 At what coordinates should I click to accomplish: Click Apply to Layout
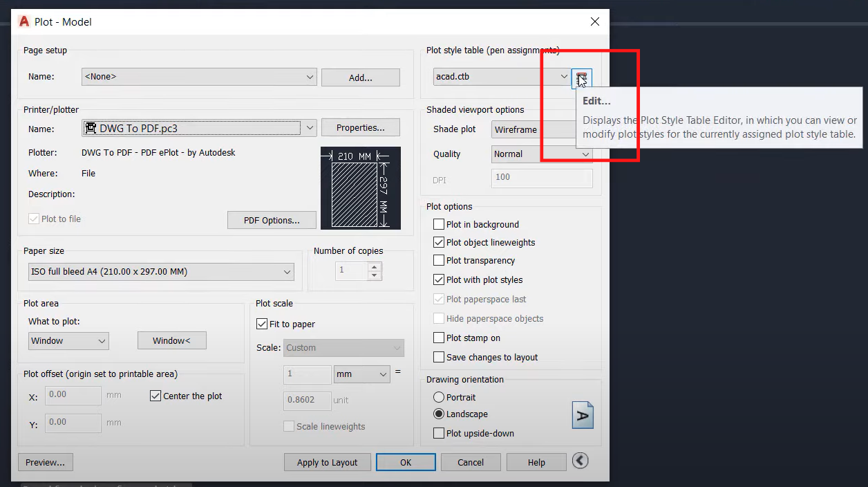tap(328, 462)
